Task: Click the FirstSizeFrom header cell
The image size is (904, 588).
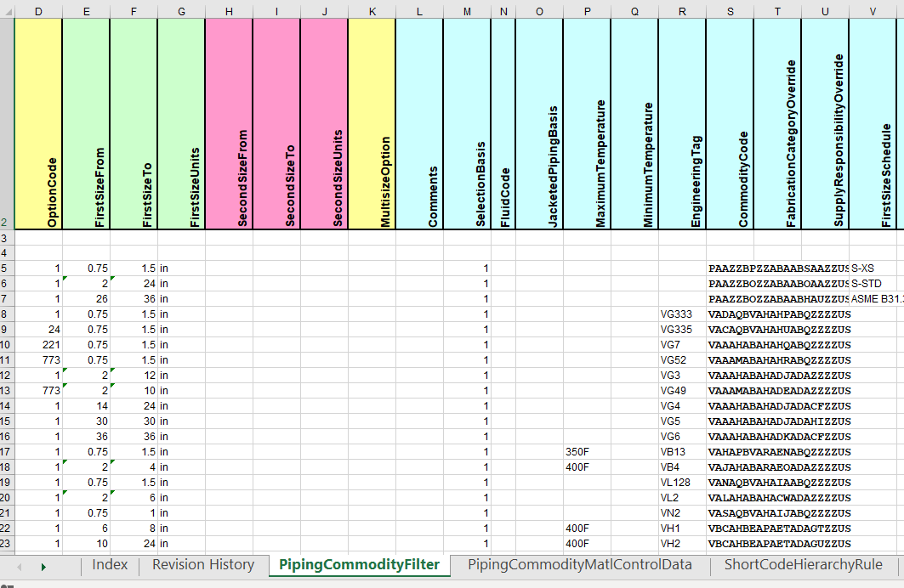Action: (86, 124)
